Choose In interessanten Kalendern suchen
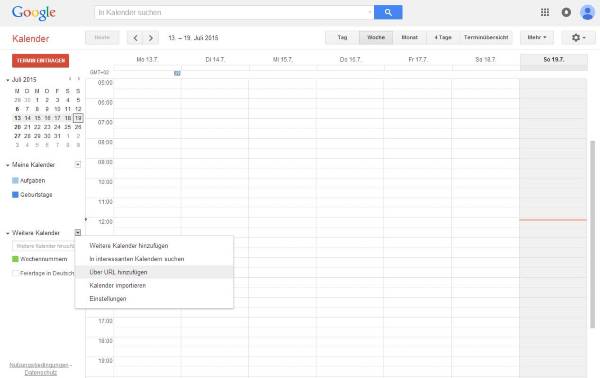The height and width of the screenshot is (378, 600). point(154,259)
